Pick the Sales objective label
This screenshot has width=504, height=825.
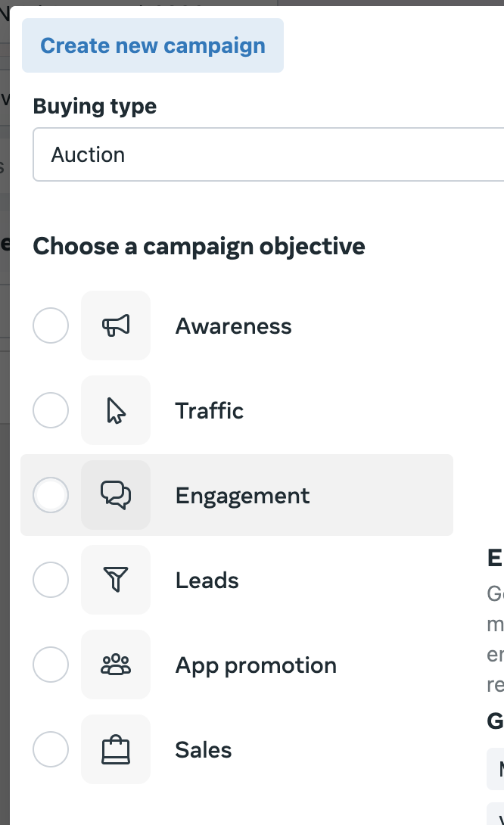point(204,750)
